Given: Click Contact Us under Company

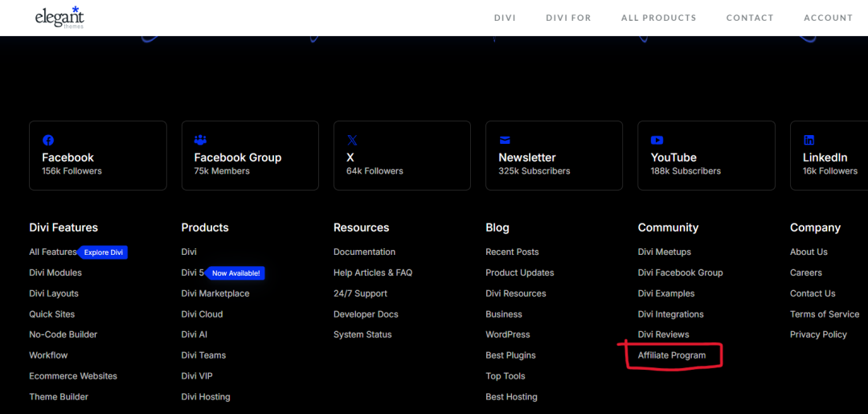Looking at the screenshot, I should click(x=813, y=293).
